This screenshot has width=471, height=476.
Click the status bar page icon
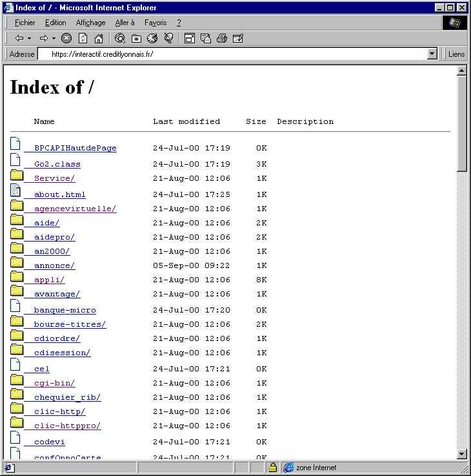[9, 468]
